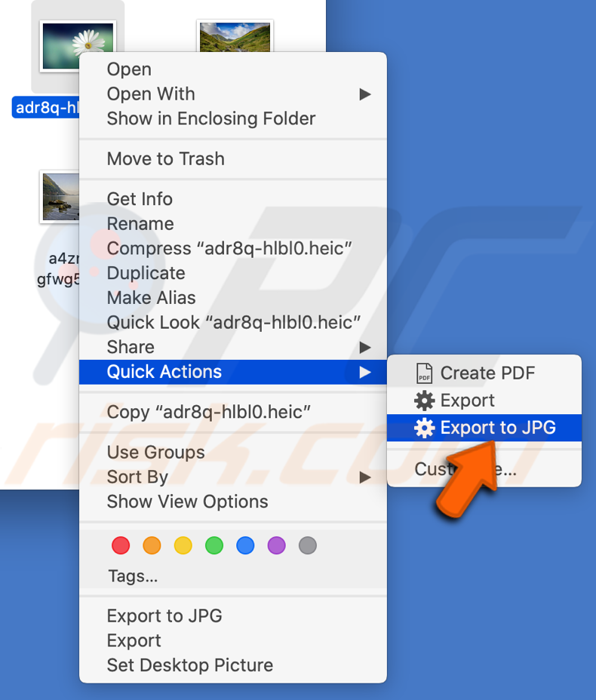Apply the orange tag color
The width and height of the screenshot is (596, 700).
point(152,545)
